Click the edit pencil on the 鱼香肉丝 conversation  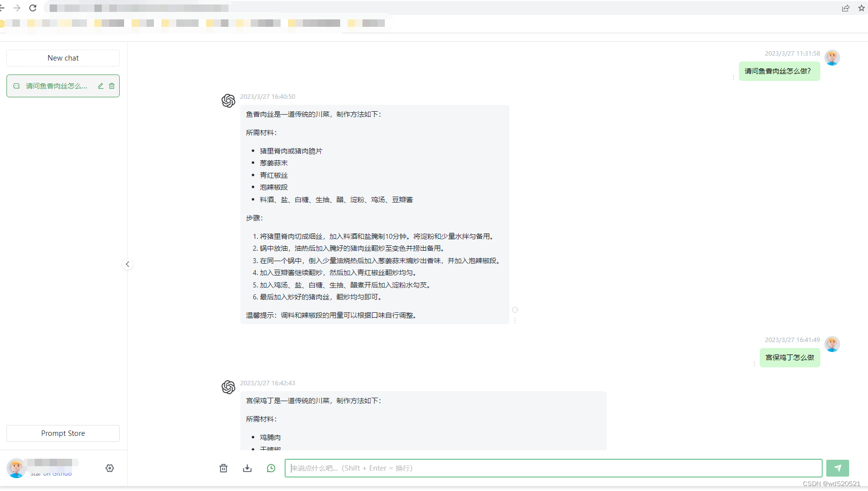(100, 85)
